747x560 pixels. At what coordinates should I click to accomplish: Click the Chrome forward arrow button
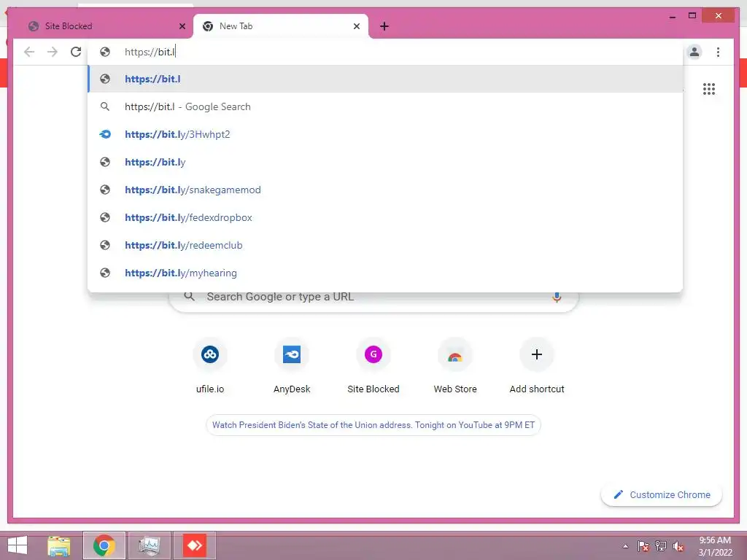click(53, 52)
